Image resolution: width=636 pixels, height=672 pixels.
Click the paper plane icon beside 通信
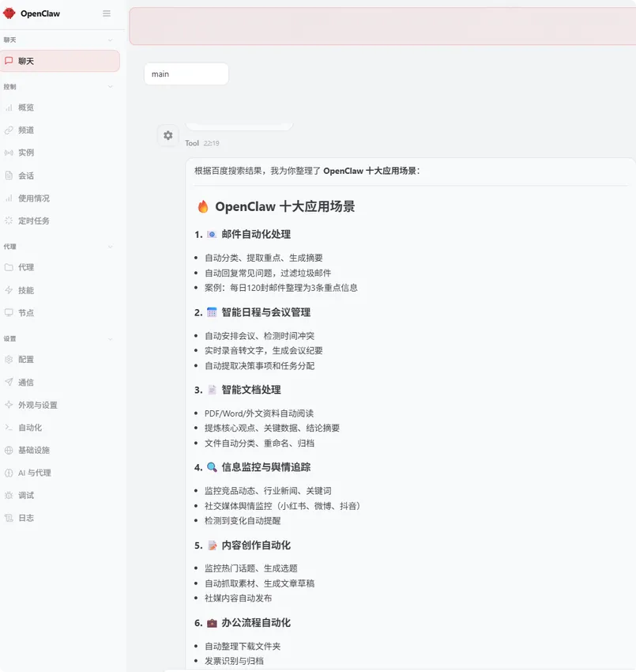9,382
